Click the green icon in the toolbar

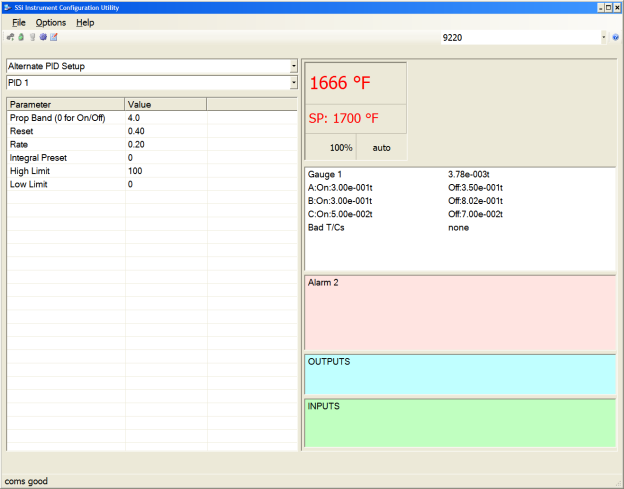click(21, 37)
